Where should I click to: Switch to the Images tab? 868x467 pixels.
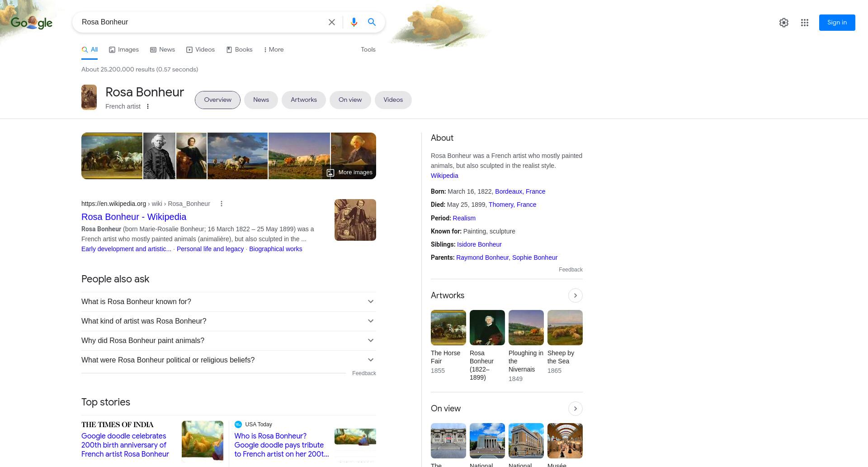[x=124, y=50]
